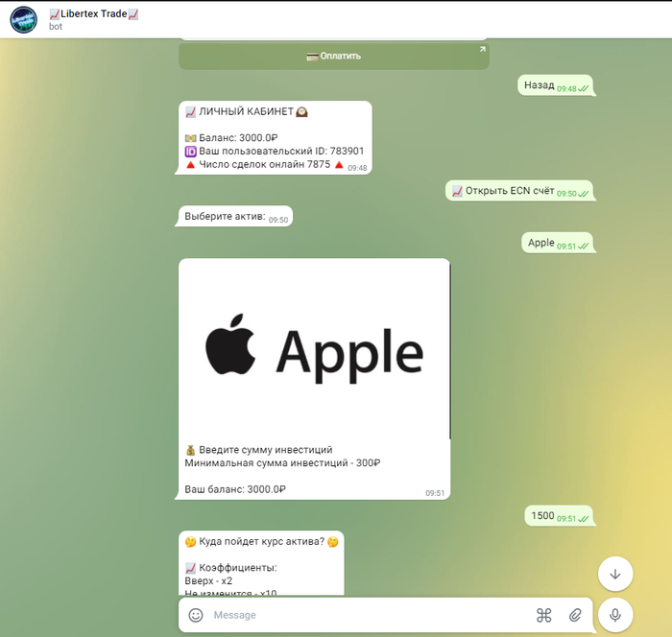This screenshot has width=672, height=637.
Task: Open Libertex Trade chat title
Action: pos(93,13)
